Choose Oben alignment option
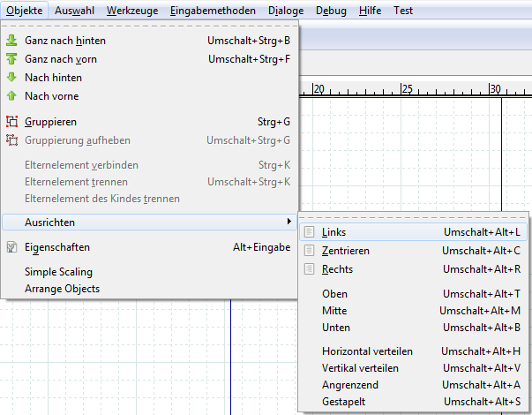The height and width of the screenshot is (415, 532). pos(335,294)
